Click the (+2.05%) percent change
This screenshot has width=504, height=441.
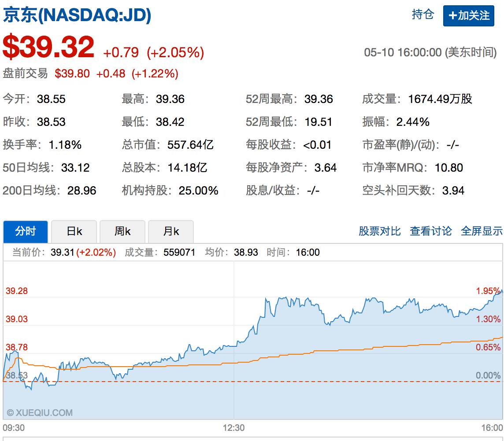175,52
